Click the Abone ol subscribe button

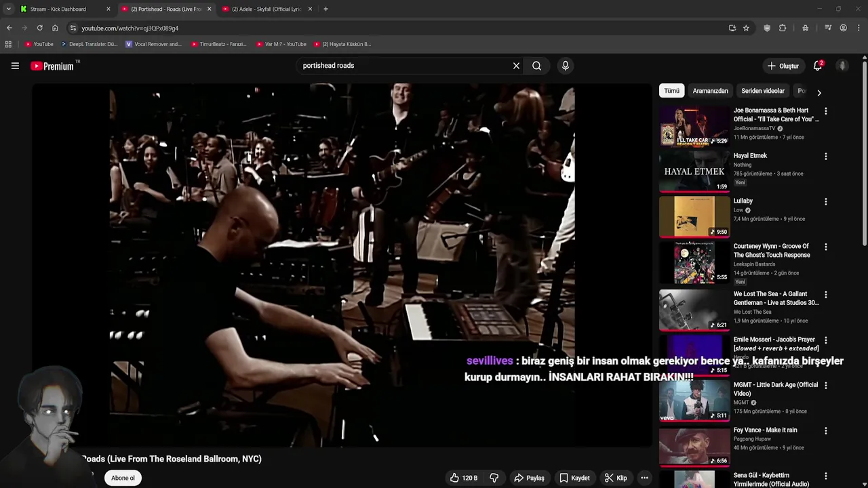point(123,478)
